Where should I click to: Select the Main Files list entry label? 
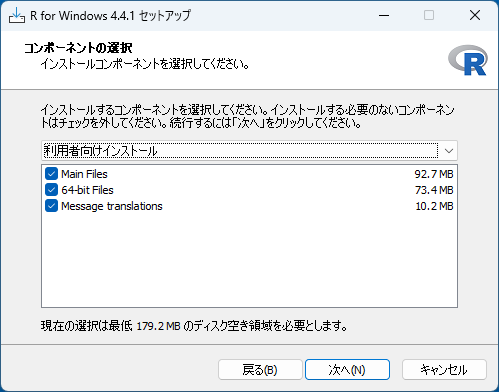(x=84, y=174)
